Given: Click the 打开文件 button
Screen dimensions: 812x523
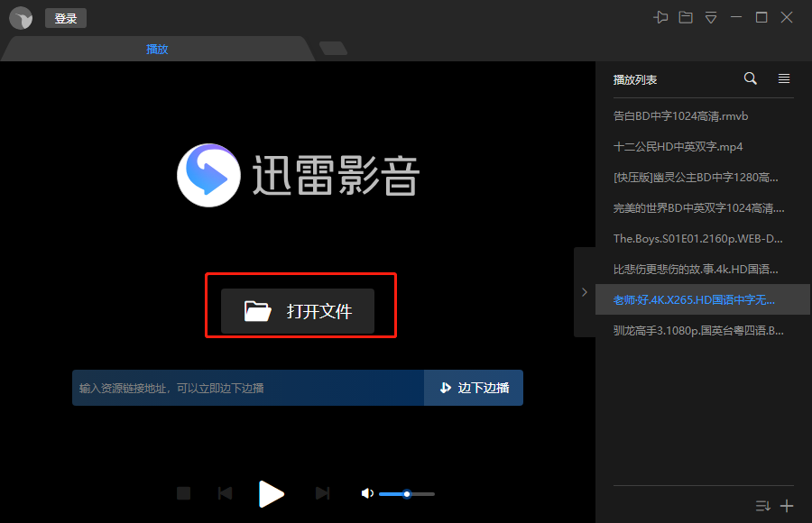Looking at the screenshot, I should [298, 311].
